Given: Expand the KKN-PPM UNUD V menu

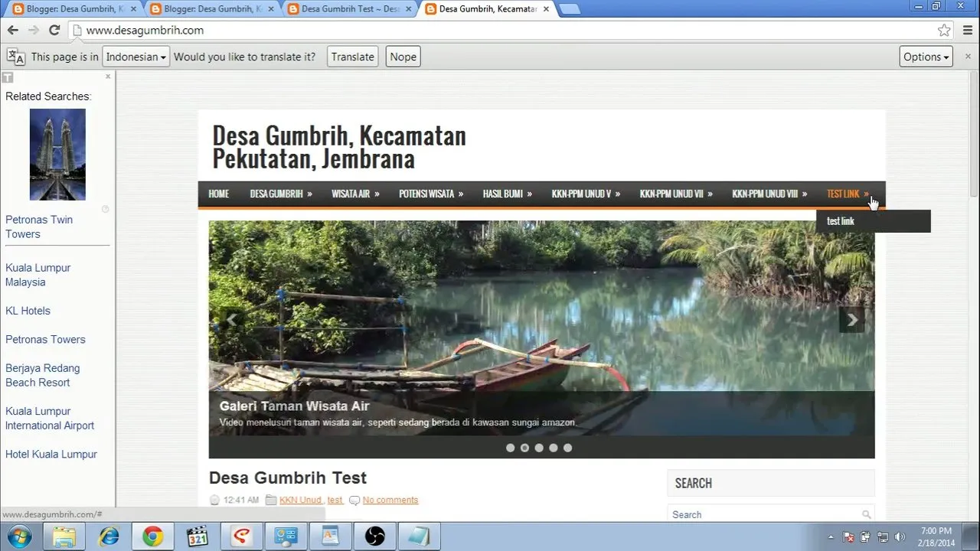Looking at the screenshot, I should [586, 194].
